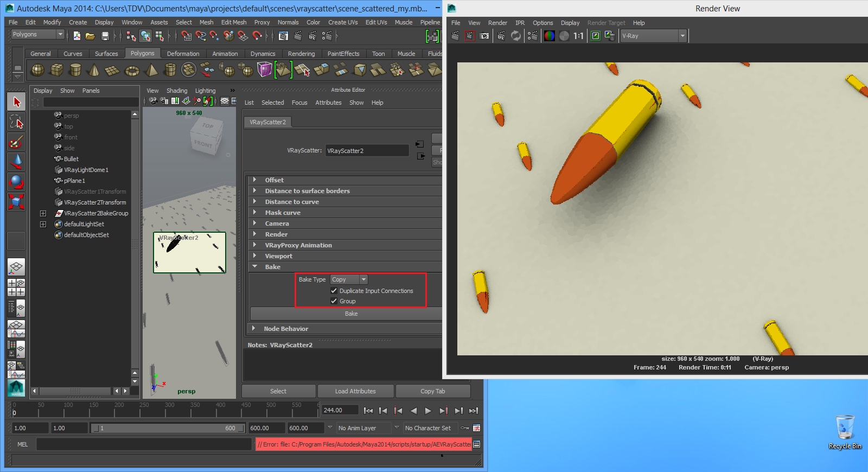The height and width of the screenshot is (472, 868).
Task: Open the IPR menu in Render View
Action: pyautogui.click(x=520, y=23)
